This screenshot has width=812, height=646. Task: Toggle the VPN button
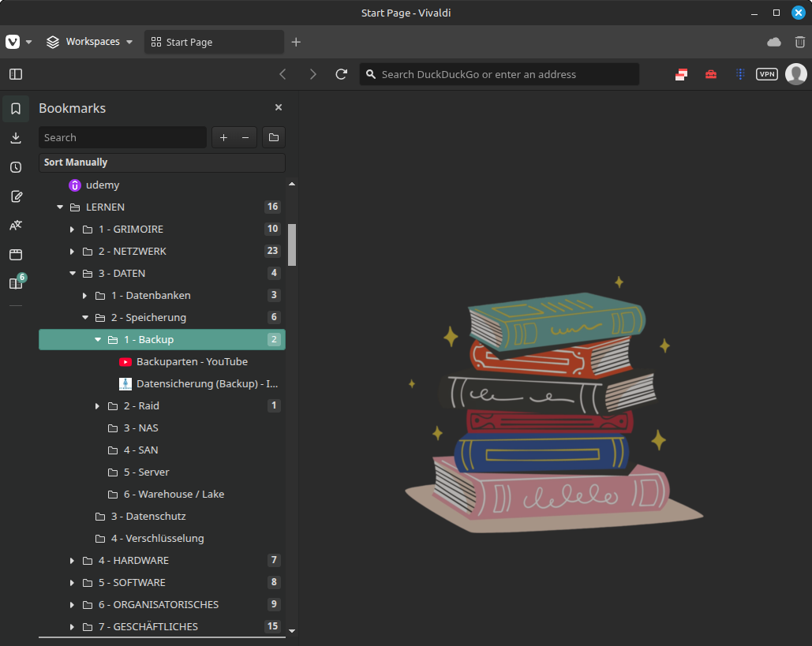pos(767,74)
